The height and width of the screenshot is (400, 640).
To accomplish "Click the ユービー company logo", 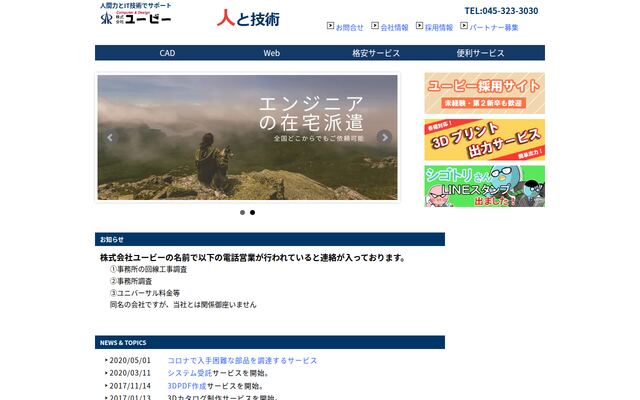I will pyautogui.click(x=136, y=18).
